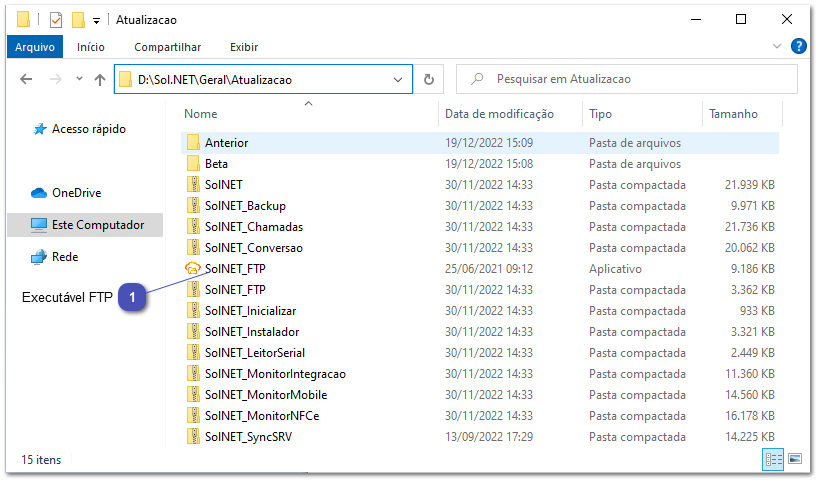Click the Pesquisar em Atualizacao search box

pos(627,79)
